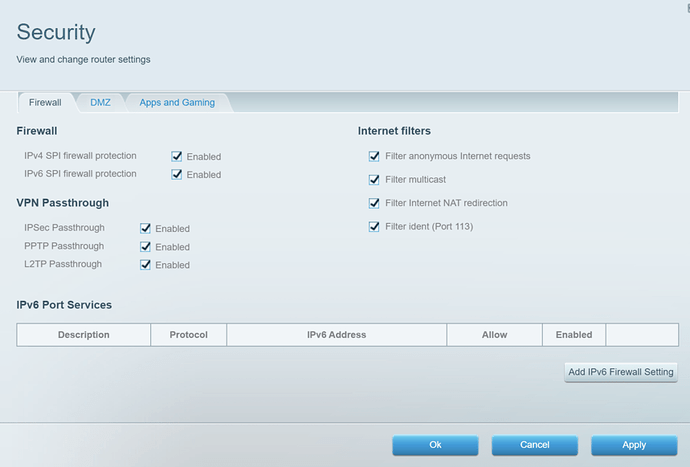690x467 pixels.
Task: Click the Enabled column header in table
Action: pos(574,335)
